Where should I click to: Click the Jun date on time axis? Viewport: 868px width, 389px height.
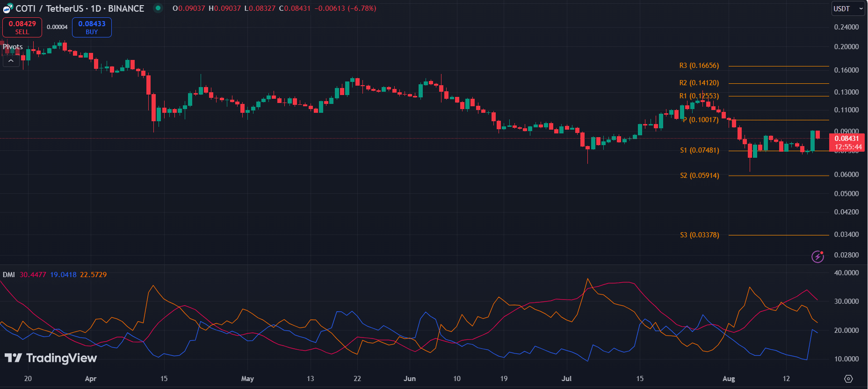[410, 379]
